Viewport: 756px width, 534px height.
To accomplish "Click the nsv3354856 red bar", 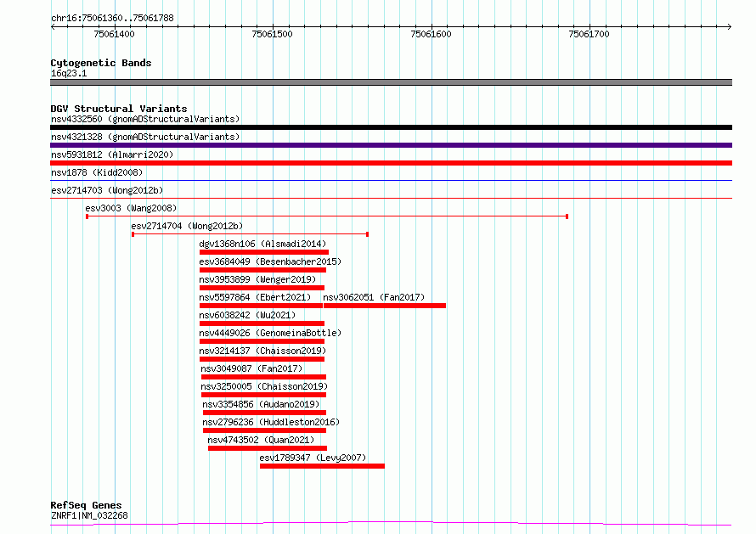I will click(x=265, y=413).
